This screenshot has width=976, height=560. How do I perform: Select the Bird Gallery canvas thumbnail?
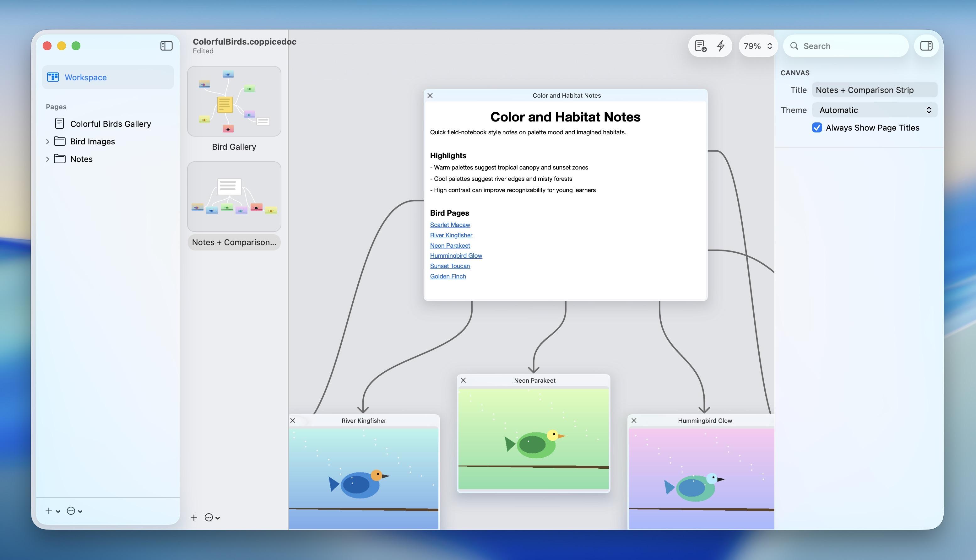(234, 101)
